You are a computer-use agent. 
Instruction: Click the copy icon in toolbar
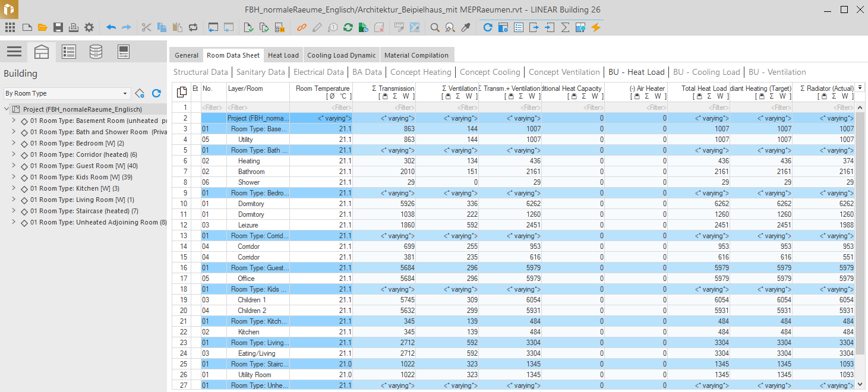pos(162,27)
